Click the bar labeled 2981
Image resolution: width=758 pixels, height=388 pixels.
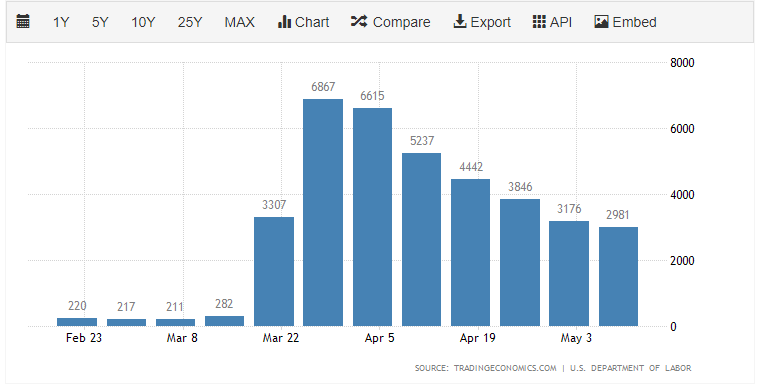tap(618, 277)
